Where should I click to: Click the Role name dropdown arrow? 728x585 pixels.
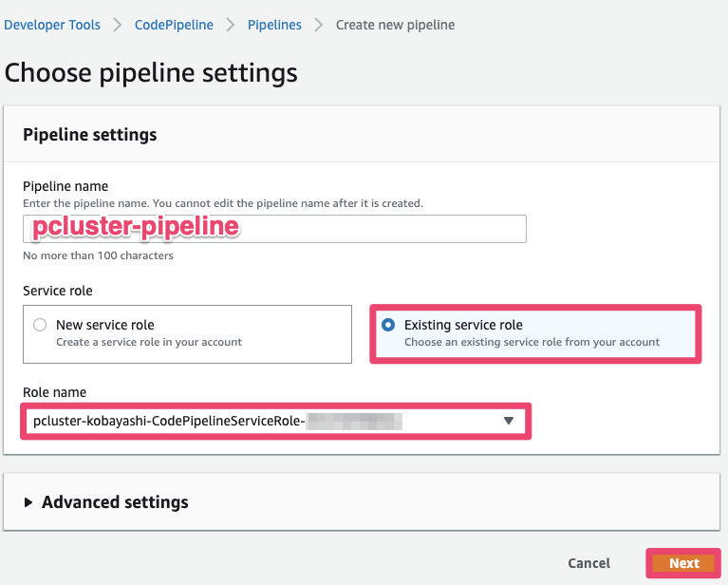509,421
